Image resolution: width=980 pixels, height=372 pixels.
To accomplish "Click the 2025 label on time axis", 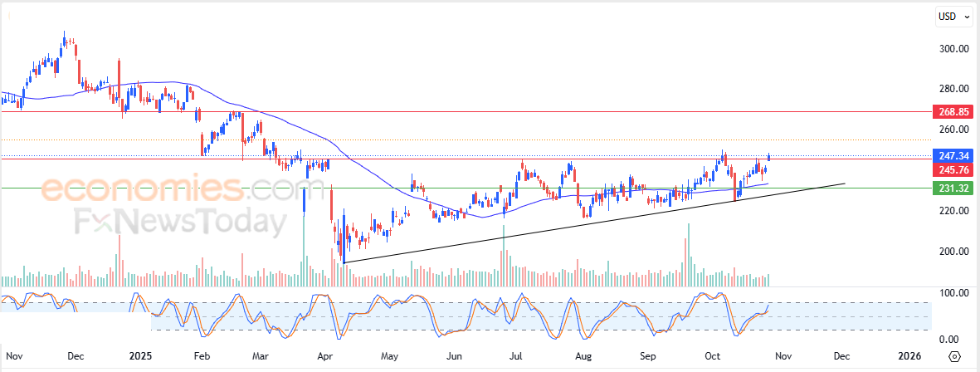I will [140, 355].
